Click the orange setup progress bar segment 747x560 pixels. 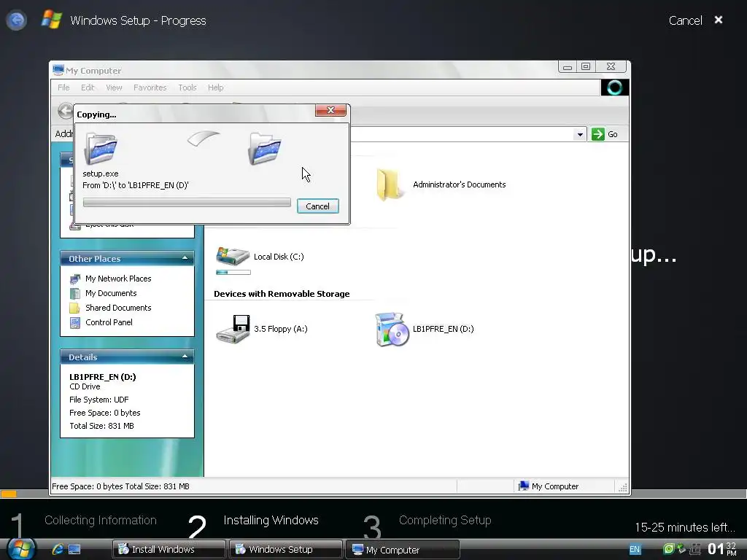pyautogui.click(x=8, y=494)
